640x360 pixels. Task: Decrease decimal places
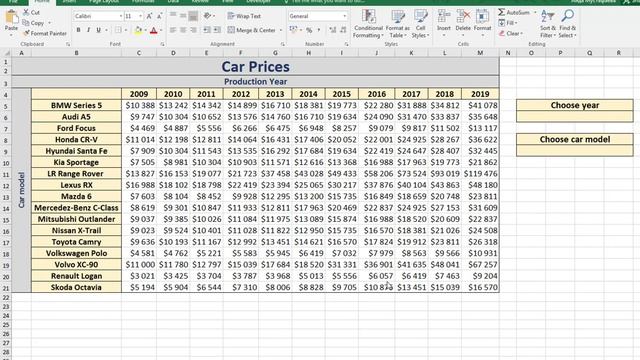343,30
